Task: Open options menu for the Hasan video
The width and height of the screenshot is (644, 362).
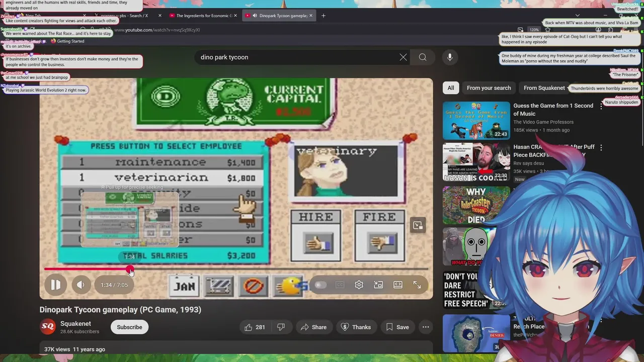Action: pyautogui.click(x=601, y=147)
